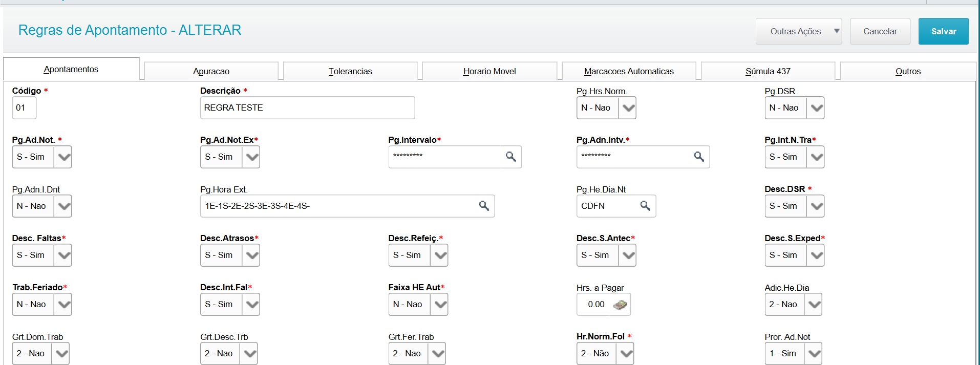980x365 pixels.
Task: Click the Salvar button
Action: coord(943,31)
